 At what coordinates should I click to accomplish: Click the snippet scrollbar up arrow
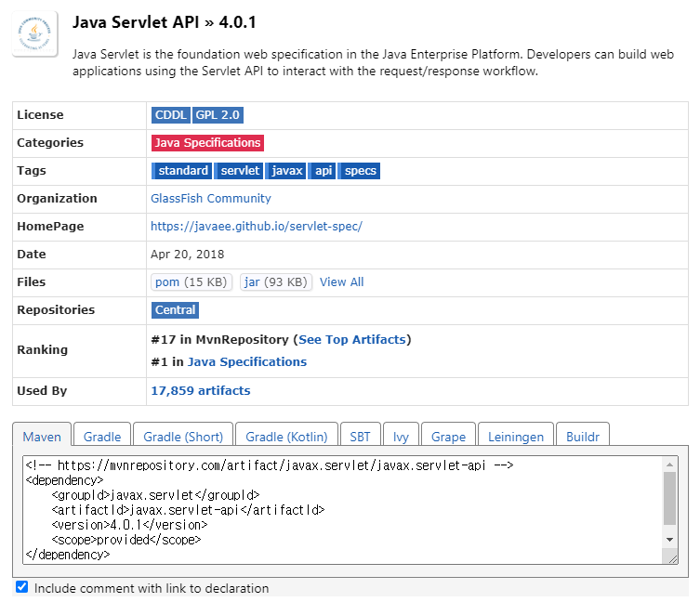(669, 465)
